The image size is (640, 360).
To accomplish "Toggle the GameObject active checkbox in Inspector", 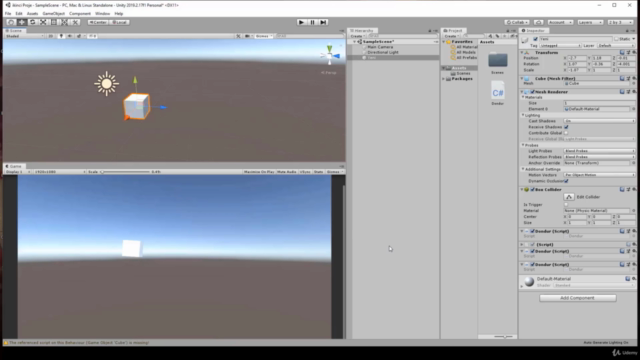I will coord(536,39).
